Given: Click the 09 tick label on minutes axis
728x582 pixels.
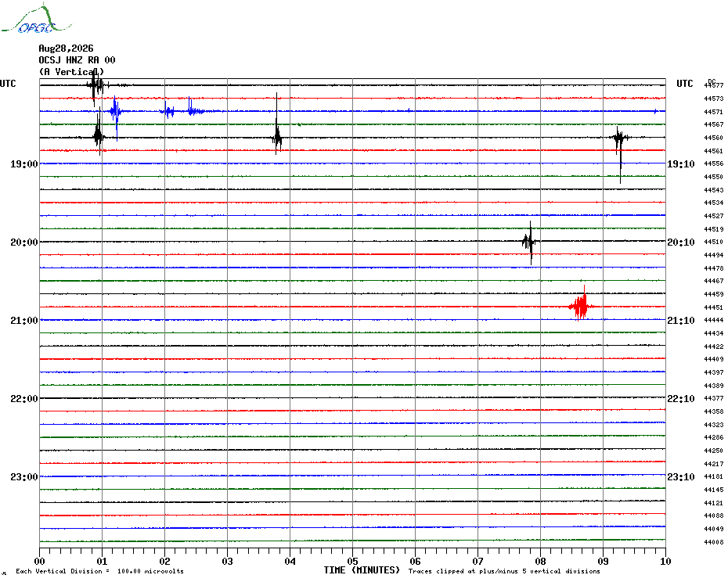Looking at the screenshot, I should coord(603,561).
